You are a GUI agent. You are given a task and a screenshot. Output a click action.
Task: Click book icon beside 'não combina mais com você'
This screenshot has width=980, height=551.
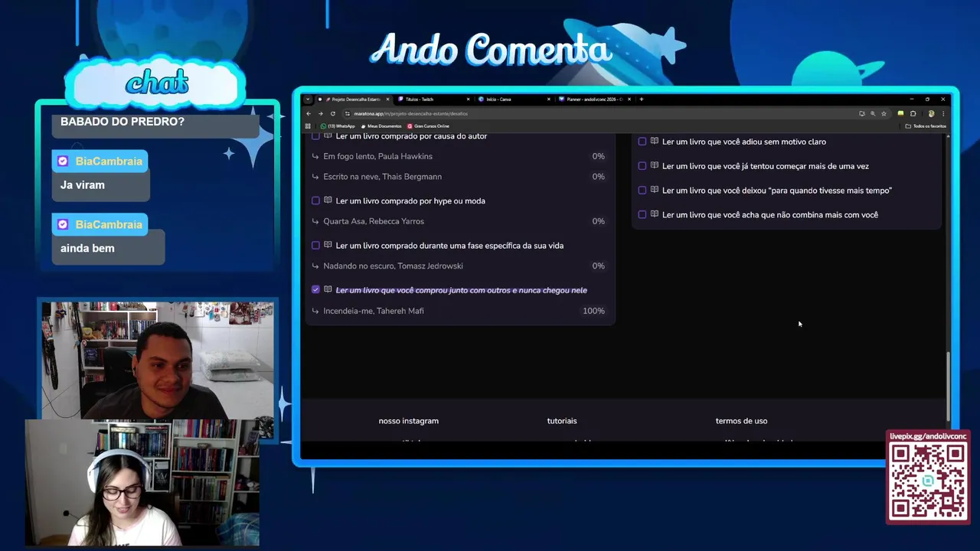655,215
